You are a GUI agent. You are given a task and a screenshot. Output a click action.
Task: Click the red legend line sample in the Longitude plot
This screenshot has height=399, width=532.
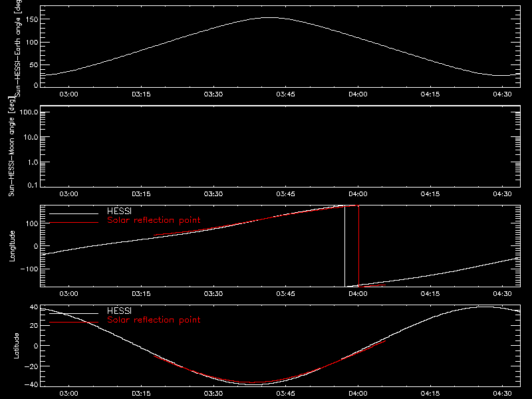pyautogui.click(x=74, y=223)
